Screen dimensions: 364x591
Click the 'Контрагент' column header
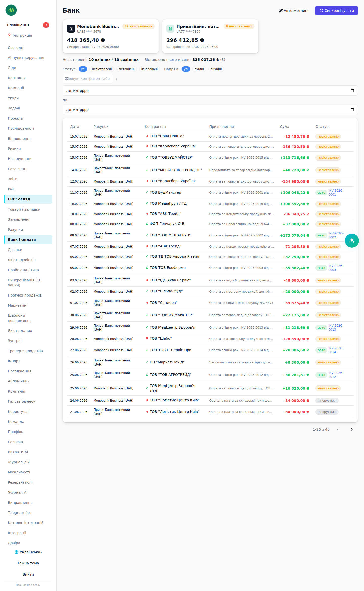pyautogui.click(x=155, y=127)
